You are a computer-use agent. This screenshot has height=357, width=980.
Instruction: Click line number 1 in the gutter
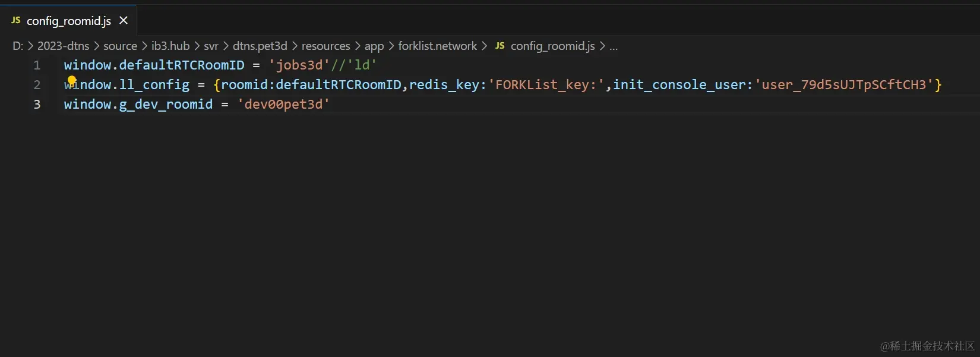pos(37,65)
